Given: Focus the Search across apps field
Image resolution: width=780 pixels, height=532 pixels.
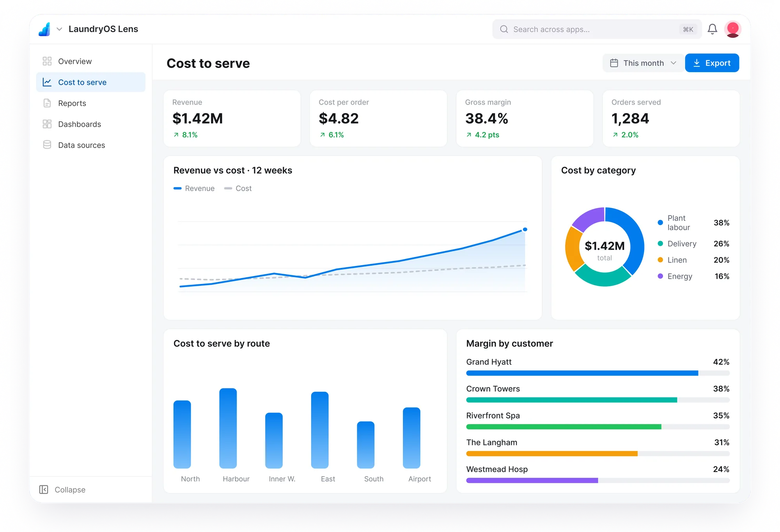Looking at the screenshot, I should coord(597,29).
